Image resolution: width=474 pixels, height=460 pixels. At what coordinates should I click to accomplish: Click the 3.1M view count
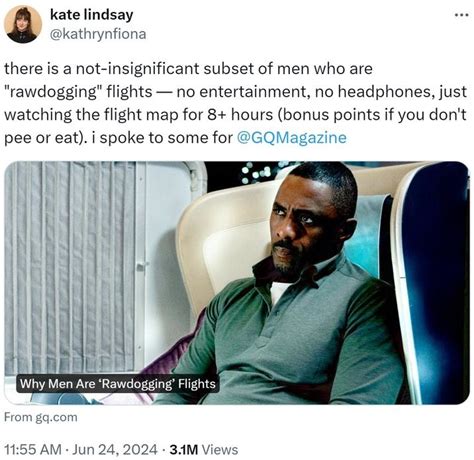[x=184, y=449]
